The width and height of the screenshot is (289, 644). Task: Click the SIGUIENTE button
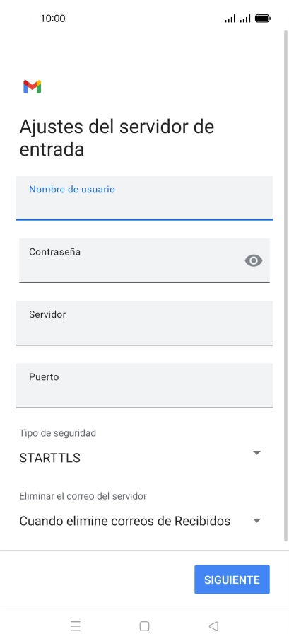[x=232, y=580]
